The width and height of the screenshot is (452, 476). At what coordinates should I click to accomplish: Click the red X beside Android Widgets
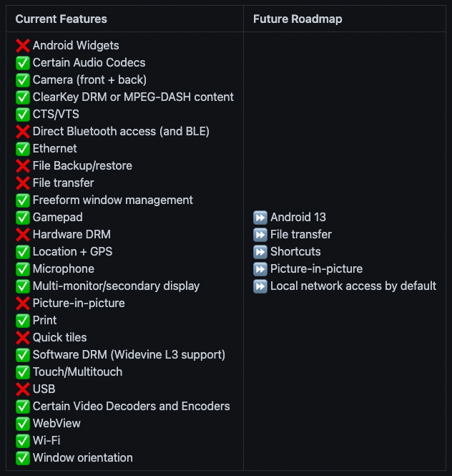tap(23, 46)
